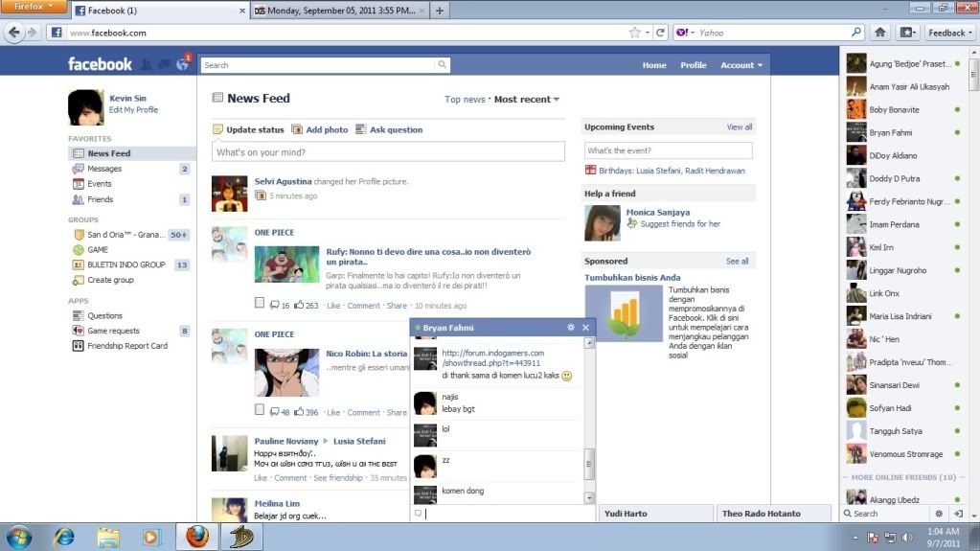Open Yudi Harto chat tab

click(655, 514)
